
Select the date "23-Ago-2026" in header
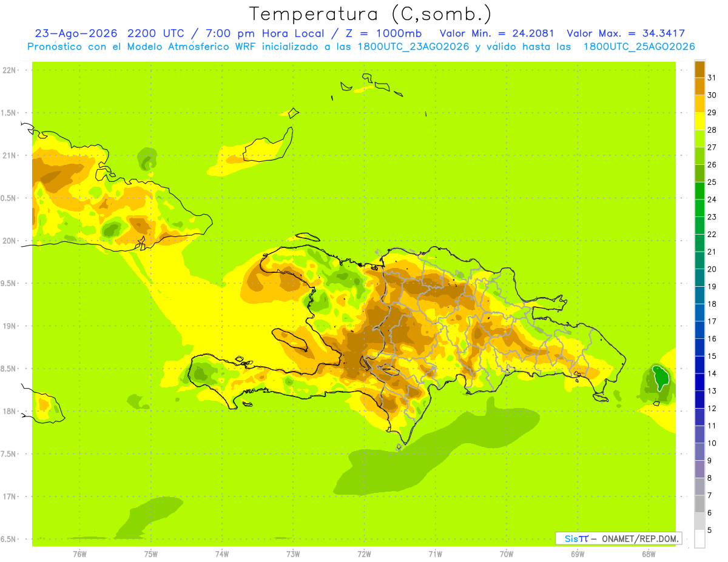(76, 33)
